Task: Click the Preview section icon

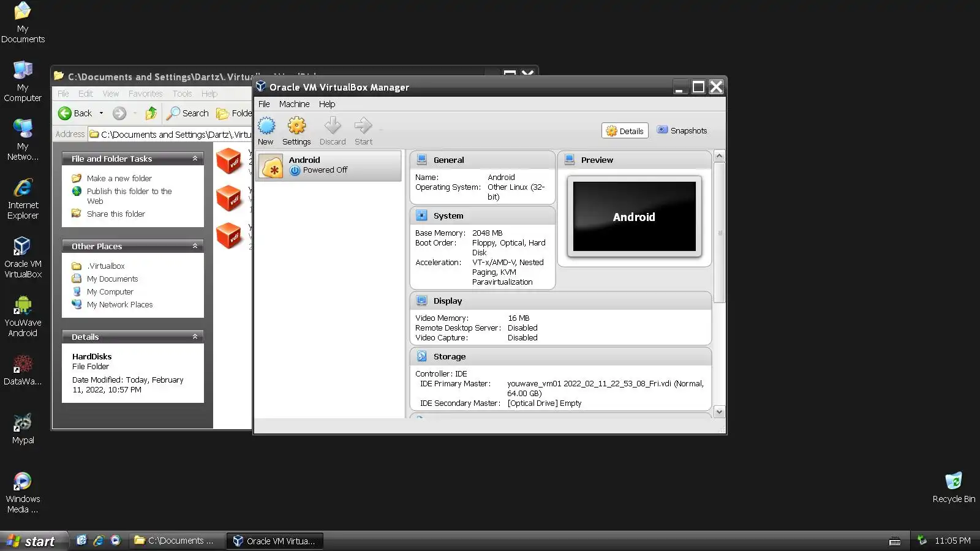Action: (569, 160)
